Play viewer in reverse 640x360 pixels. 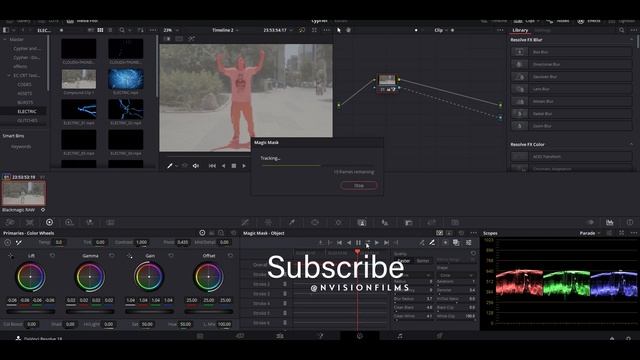coord(223,166)
